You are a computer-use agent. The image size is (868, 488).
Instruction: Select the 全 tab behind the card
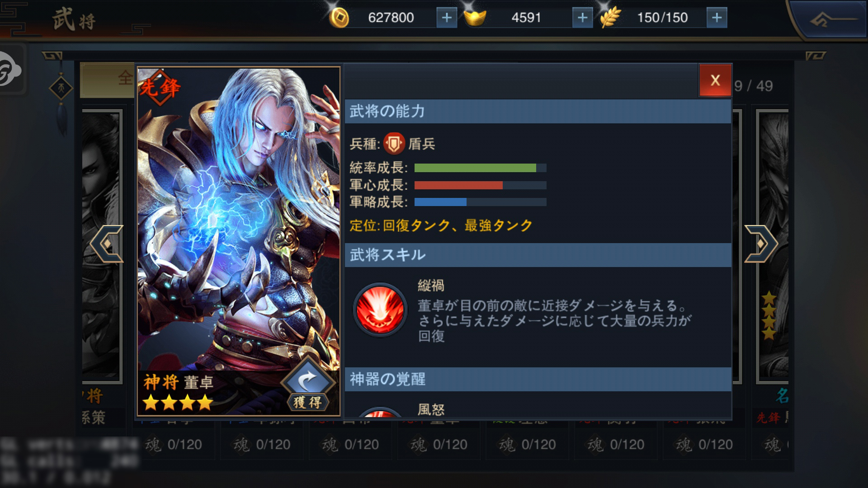tap(108, 80)
